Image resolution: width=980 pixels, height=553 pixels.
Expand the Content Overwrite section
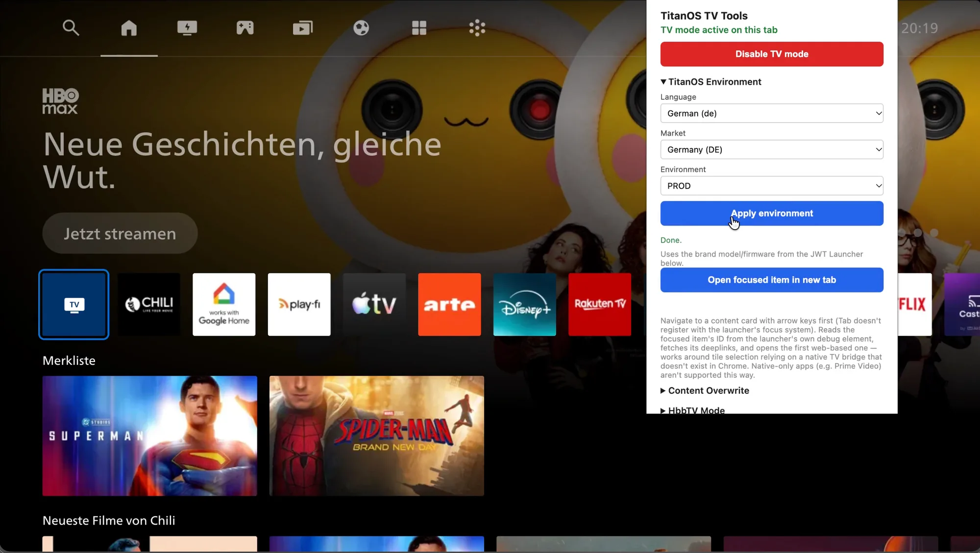(x=705, y=390)
